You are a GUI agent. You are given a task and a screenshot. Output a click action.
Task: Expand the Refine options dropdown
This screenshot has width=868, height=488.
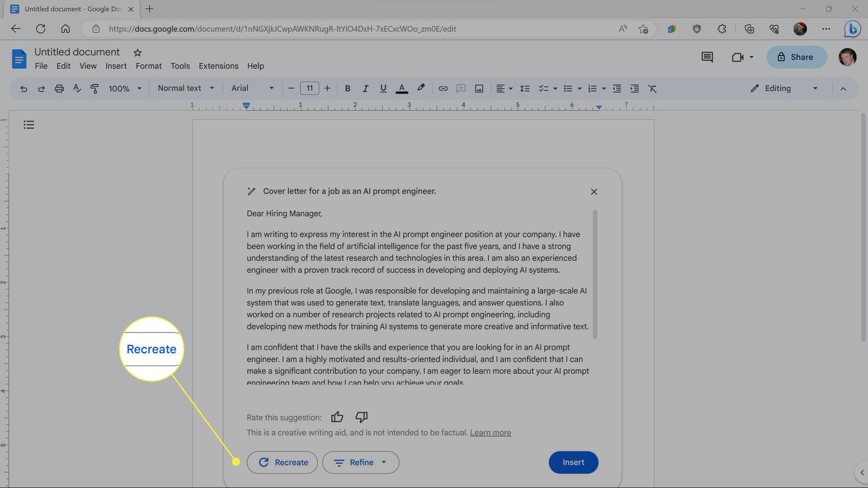[x=361, y=463]
